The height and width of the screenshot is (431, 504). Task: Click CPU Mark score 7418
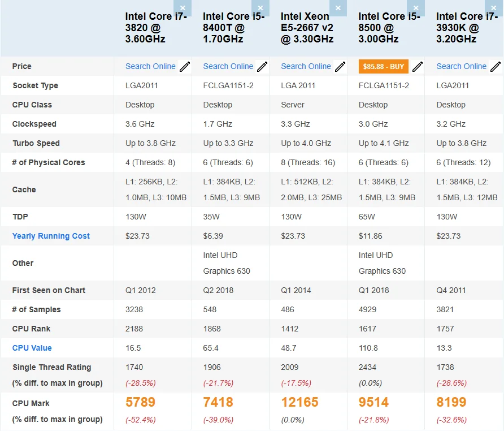click(x=218, y=402)
